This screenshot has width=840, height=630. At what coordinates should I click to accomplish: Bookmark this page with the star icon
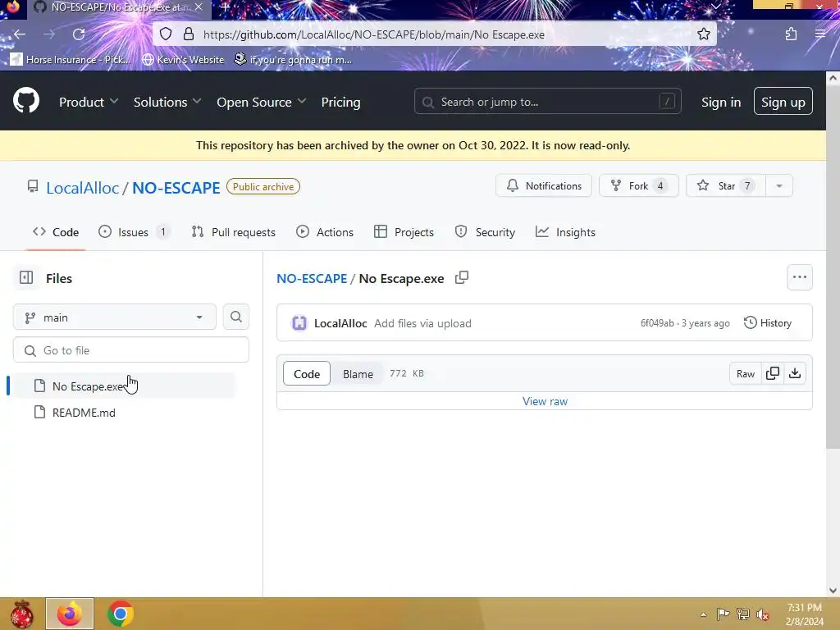pos(703,34)
